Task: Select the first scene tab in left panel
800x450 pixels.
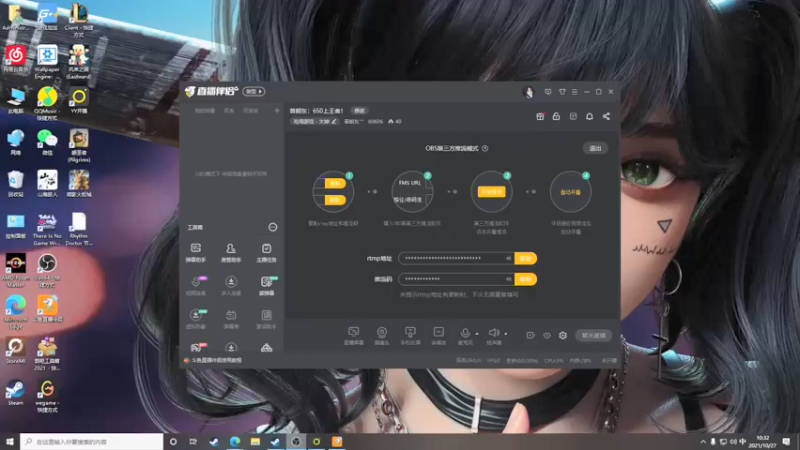Action: [205, 111]
